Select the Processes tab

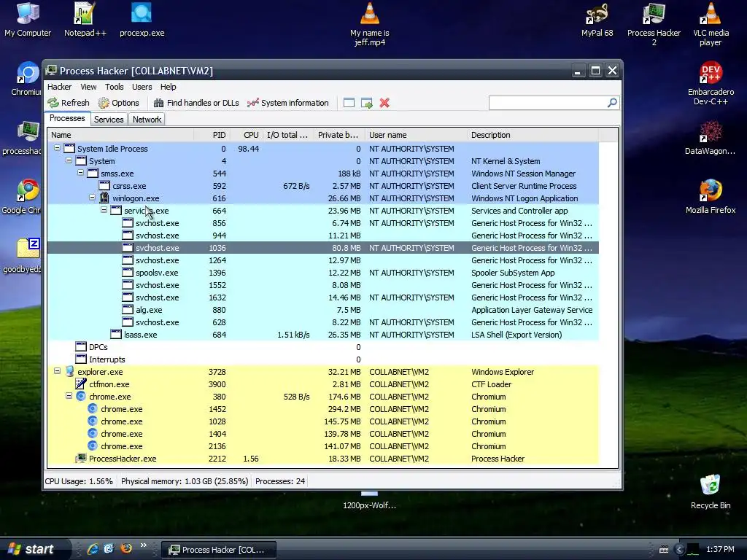(67, 118)
